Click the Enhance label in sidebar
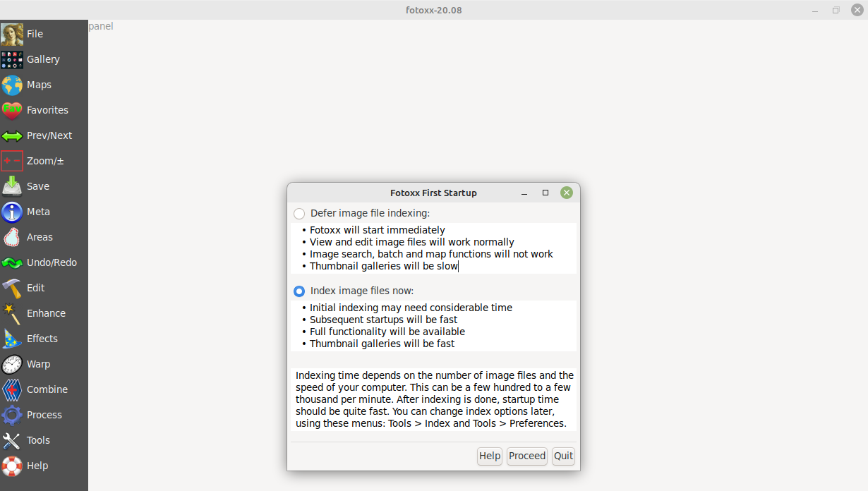 (46, 313)
